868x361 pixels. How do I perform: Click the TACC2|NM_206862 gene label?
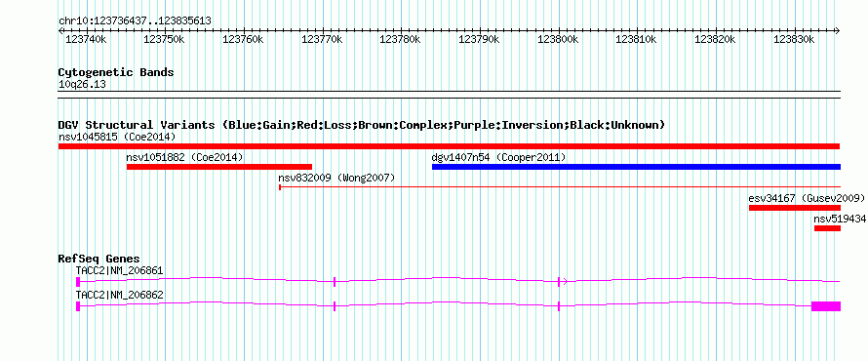pyautogui.click(x=120, y=296)
